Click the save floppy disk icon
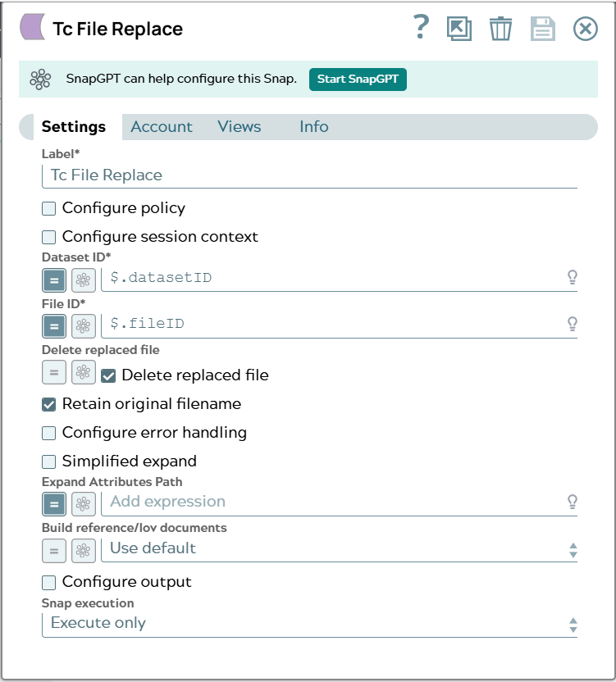 [543, 30]
